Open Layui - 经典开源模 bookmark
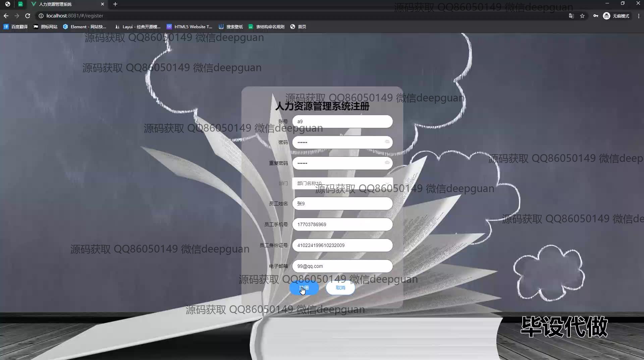Screen dimensions: 644x360 (x=138, y=27)
